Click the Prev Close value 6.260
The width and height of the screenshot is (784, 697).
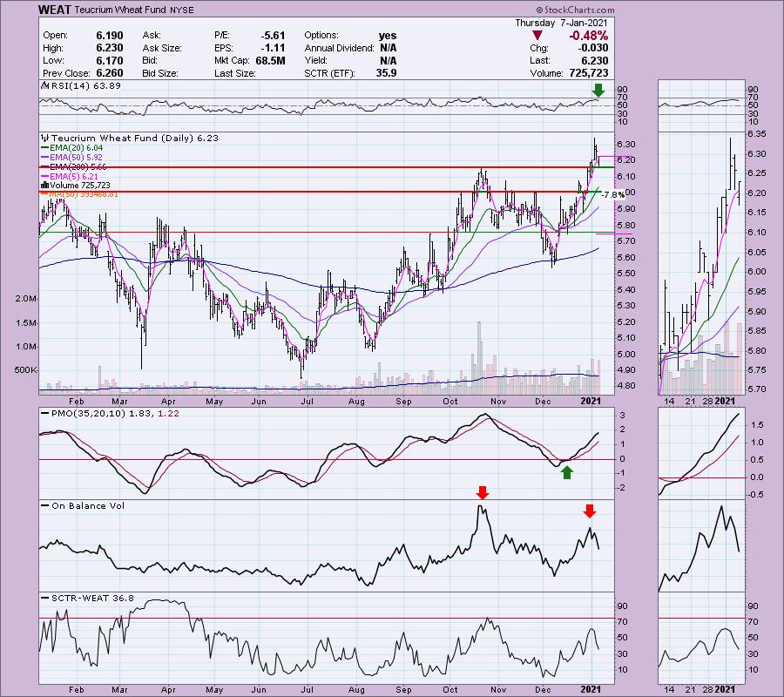pyautogui.click(x=110, y=73)
